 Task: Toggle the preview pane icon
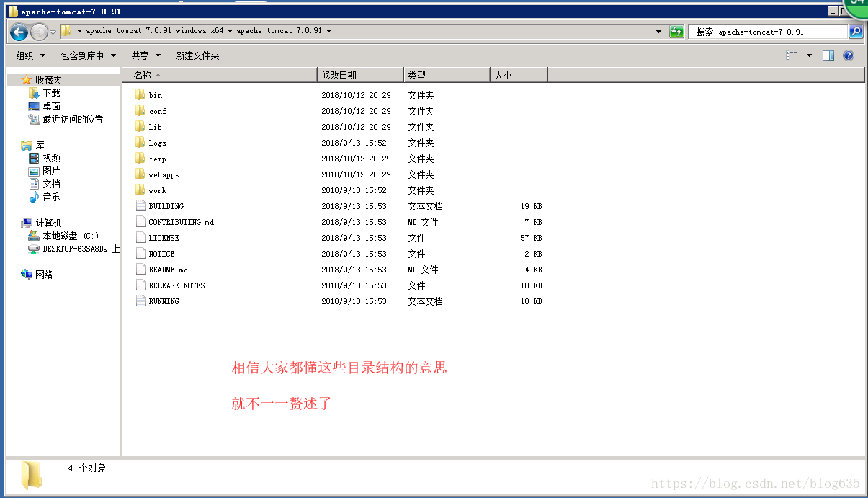pyautogui.click(x=828, y=55)
